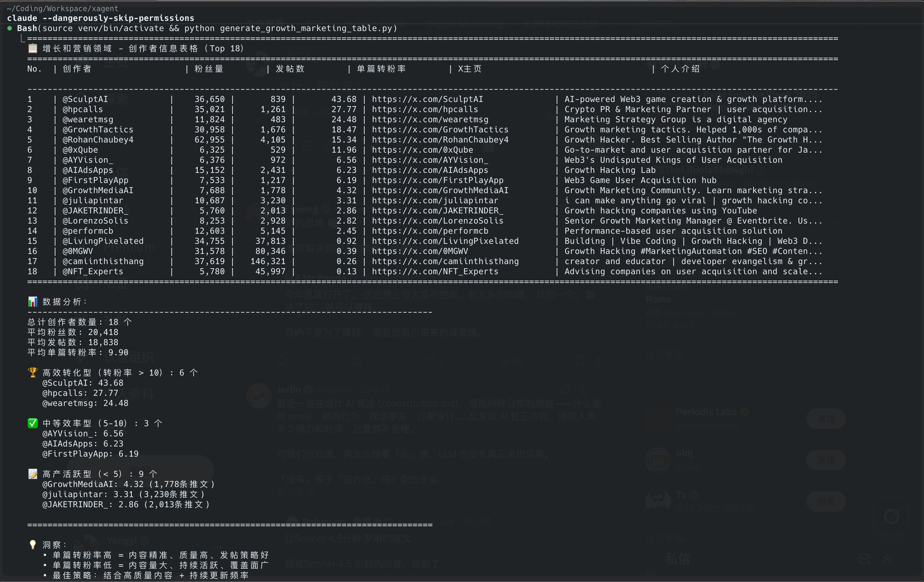924x582 pixels.
Task: Click the generate_growth_marketing_table.py filename in Bash command
Action: point(306,28)
